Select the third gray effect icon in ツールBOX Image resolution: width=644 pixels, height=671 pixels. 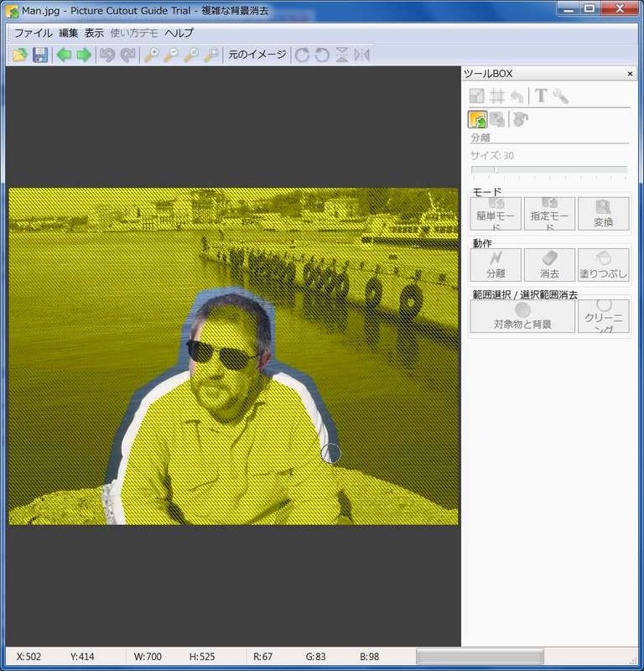[x=521, y=120]
